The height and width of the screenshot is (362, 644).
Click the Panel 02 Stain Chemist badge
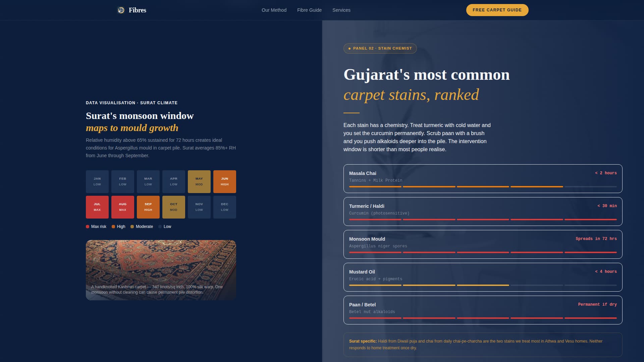[x=380, y=48]
